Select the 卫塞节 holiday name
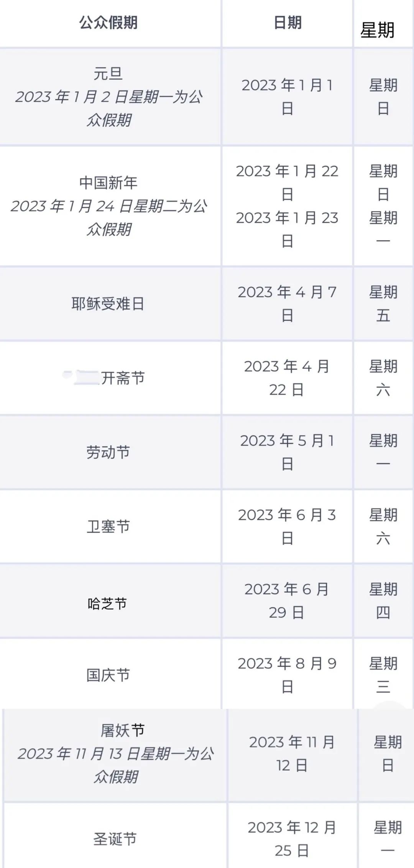414x868 pixels. click(x=108, y=527)
